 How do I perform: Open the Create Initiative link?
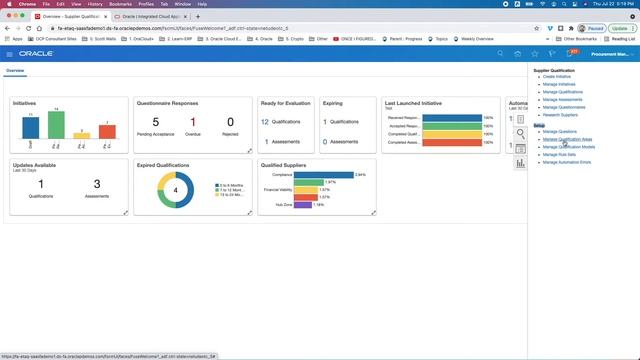[557, 77]
